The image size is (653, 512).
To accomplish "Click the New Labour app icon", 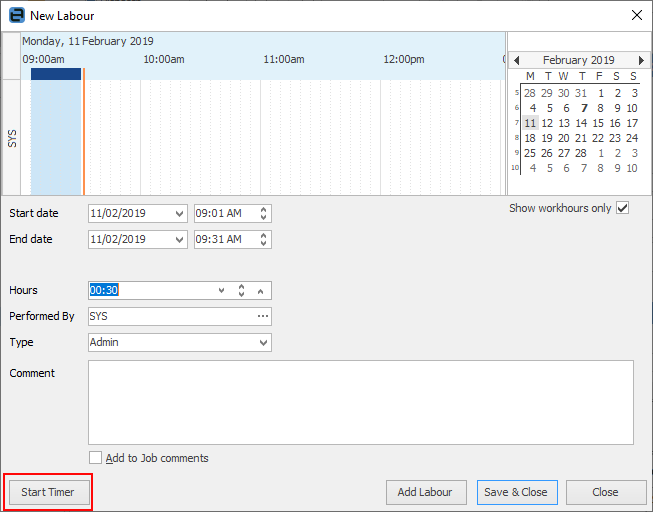I will [x=17, y=15].
